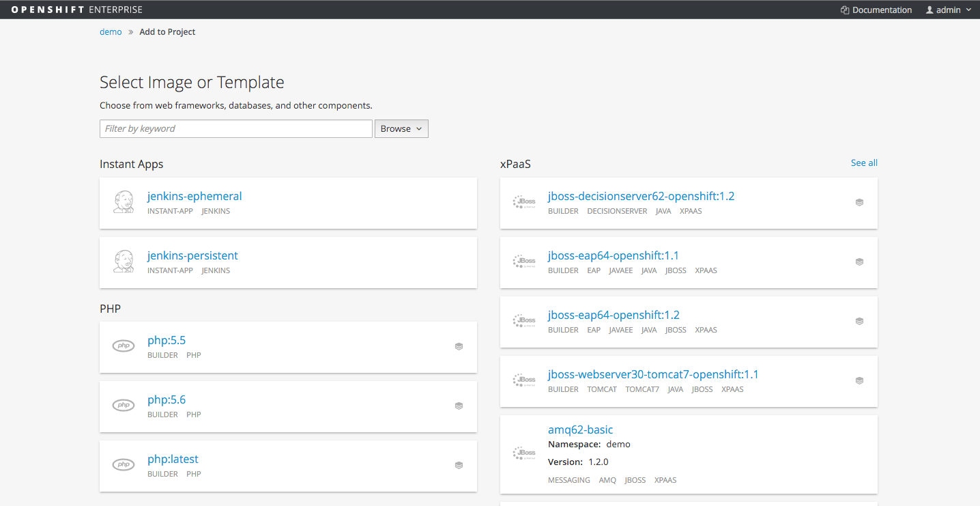980x506 pixels.
Task: Click the JBoss logo on jboss-eap64-openshift:1.2
Action: pos(524,321)
